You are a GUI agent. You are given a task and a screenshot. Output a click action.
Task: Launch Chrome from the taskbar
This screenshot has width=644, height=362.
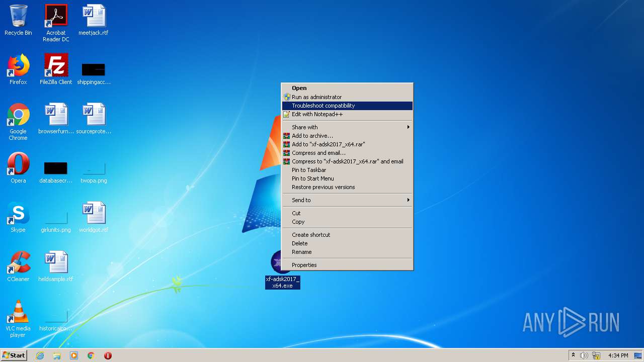91,355
